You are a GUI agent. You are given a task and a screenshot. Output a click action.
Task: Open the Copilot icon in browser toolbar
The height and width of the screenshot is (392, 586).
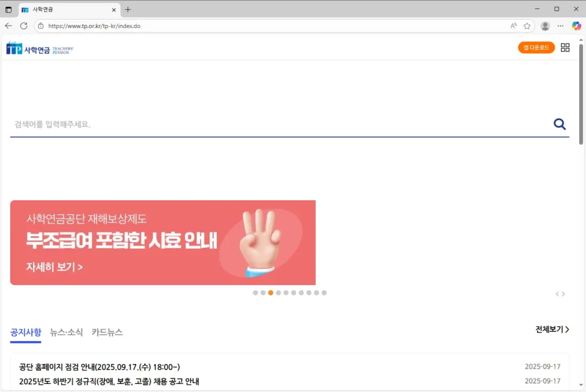(x=576, y=26)
